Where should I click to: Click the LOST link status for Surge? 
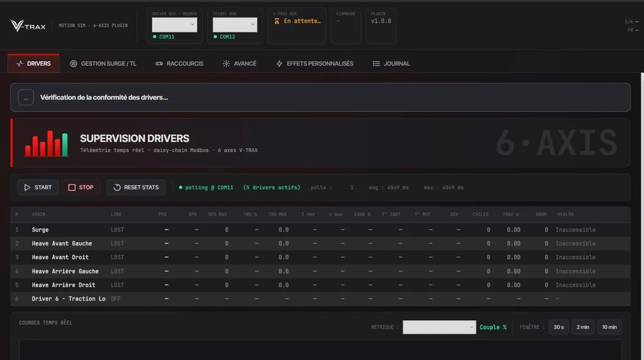pyautogui.click(x=117, y=230)
